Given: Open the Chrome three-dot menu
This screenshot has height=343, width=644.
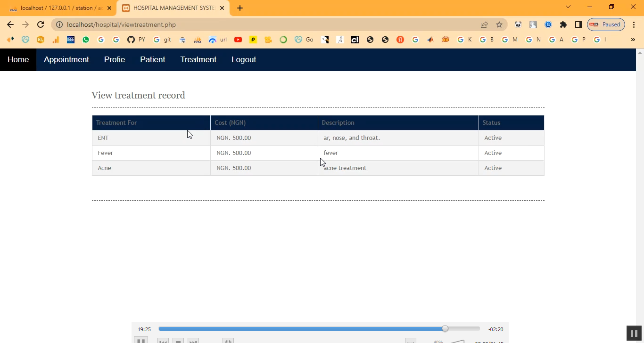Looking at the screenshot, I should point(634,24).
